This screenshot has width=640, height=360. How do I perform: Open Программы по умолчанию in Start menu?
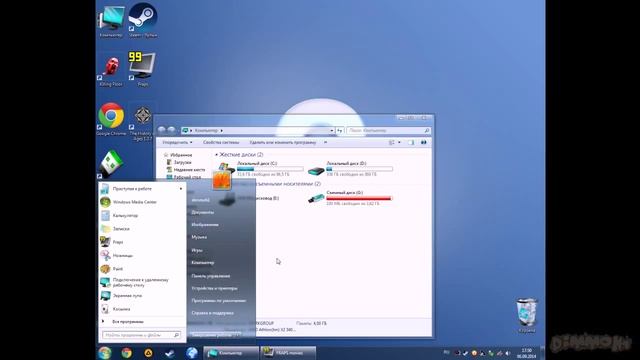(x=219, y=301)
